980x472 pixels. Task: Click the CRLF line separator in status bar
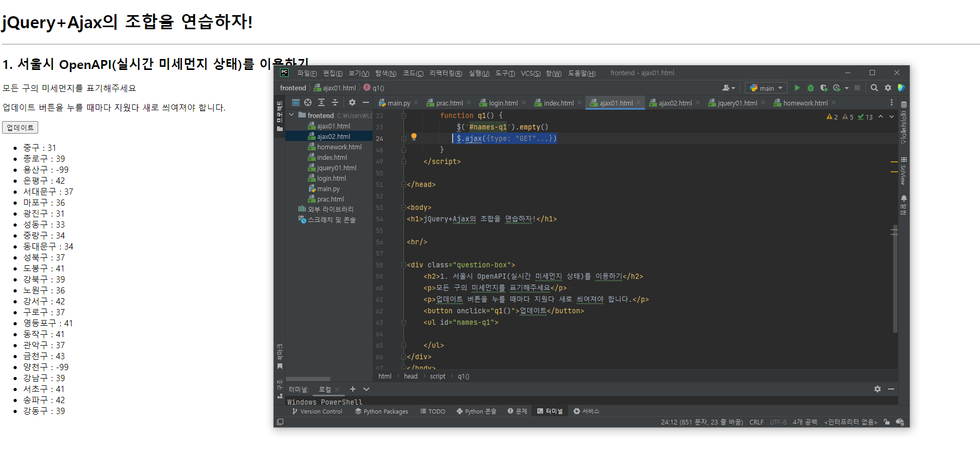coord(756,422)
